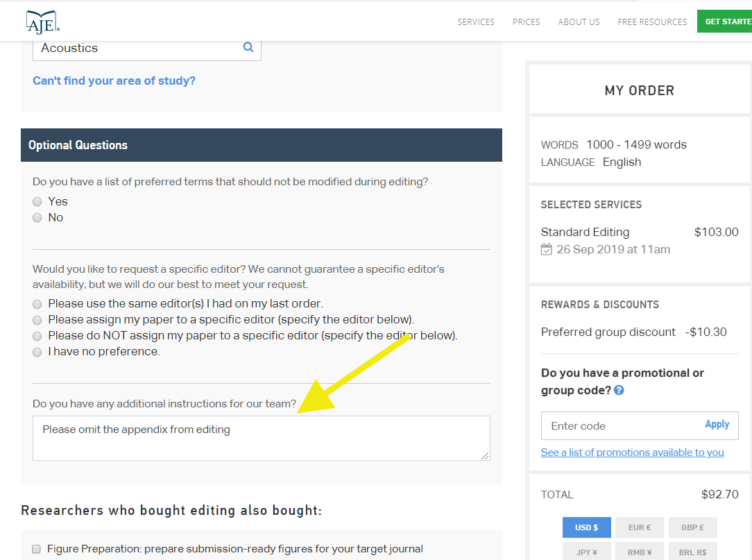Open list of promotions available to you

click(x=632, y=452)
